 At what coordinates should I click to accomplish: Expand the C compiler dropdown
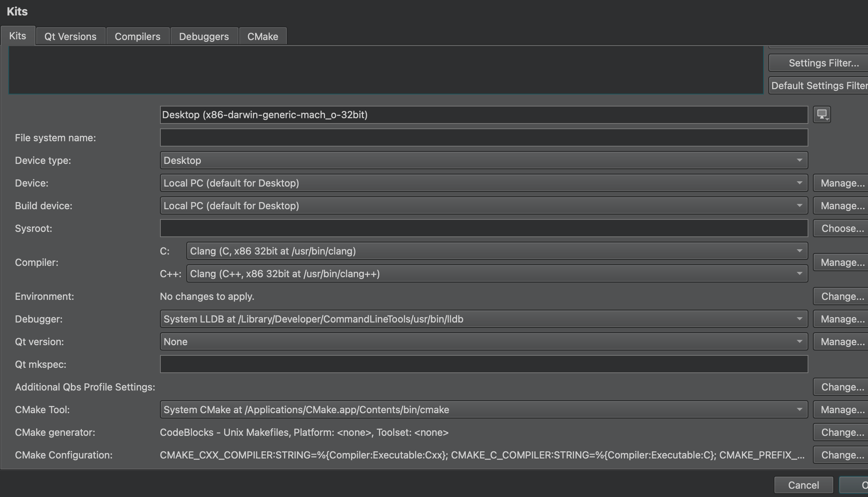(497, 251)
